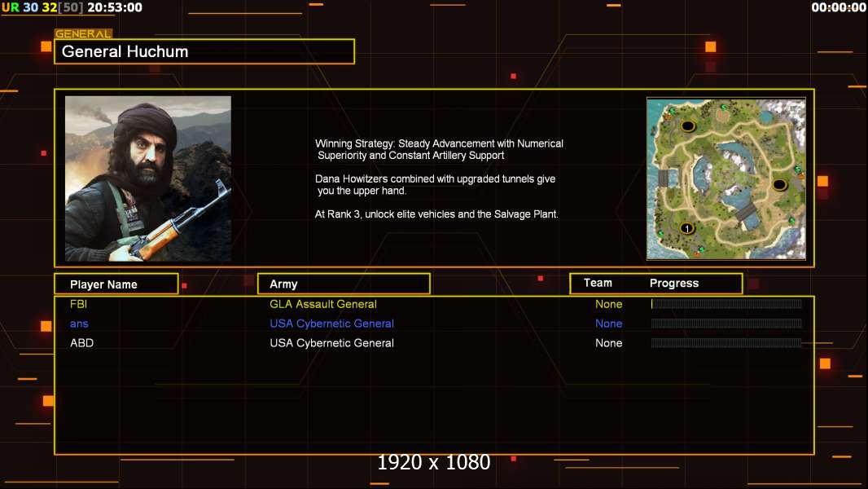The height and width of the screenshot is (489, 868).
Task: Click green supply marker on minimap's southwest coast
Action: coord(661,234)
